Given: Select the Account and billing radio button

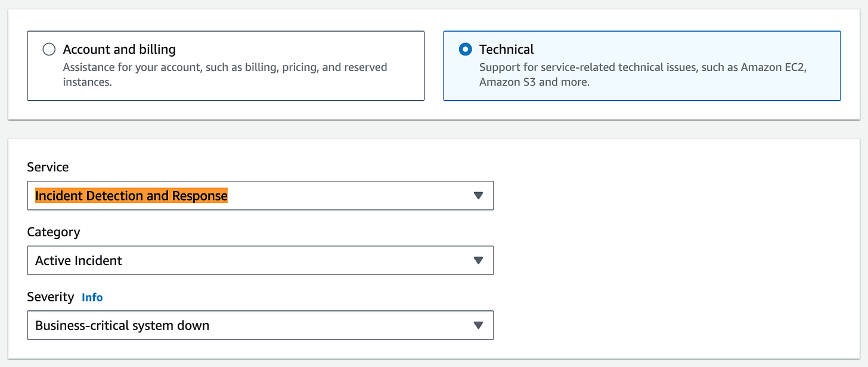Looking at the screenshot, I should click(49, 50).
